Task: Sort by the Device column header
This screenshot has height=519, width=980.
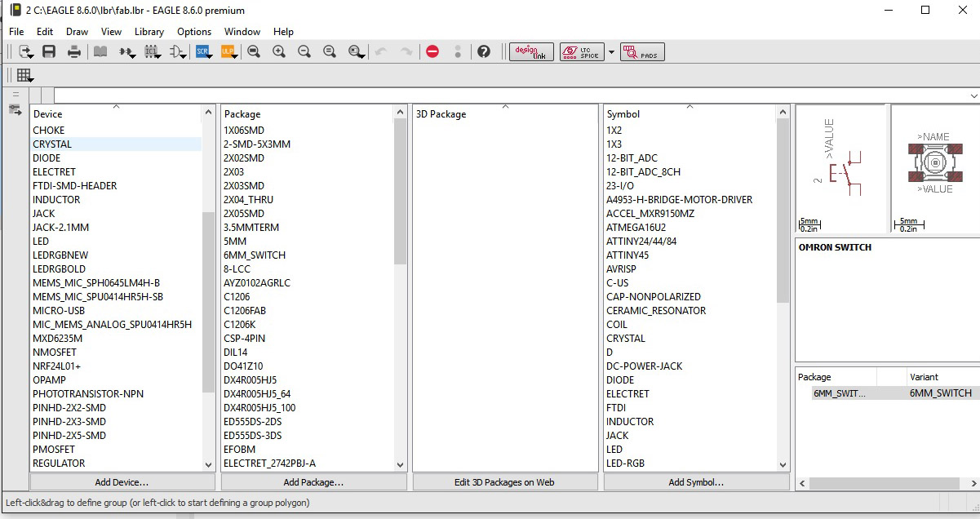Action: click(x=116, y=113)
